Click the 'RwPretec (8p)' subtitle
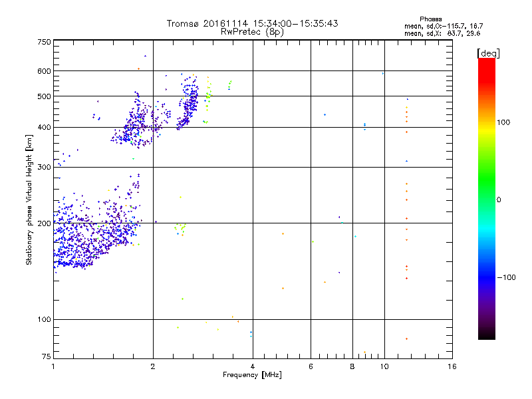Image resolution: width=532 pixels, height=399 pixels. coord(252,32)
